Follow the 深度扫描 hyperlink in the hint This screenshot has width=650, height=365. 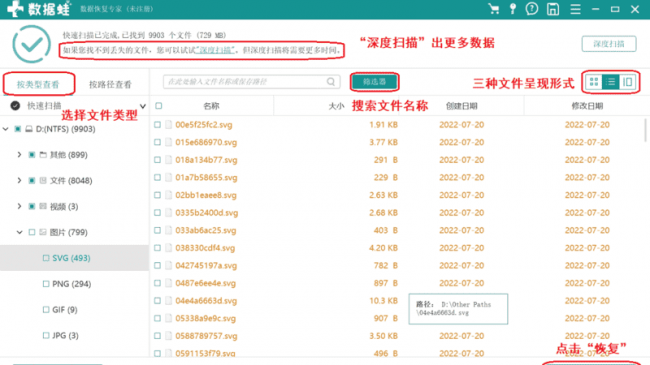pos(214,50)
